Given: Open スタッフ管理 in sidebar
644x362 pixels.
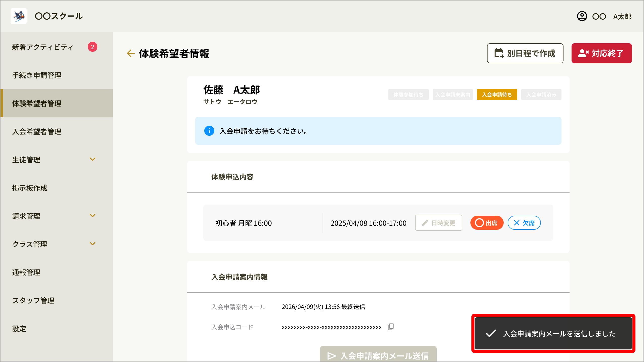Looking at the screenshot, I should tap(57, 300).
